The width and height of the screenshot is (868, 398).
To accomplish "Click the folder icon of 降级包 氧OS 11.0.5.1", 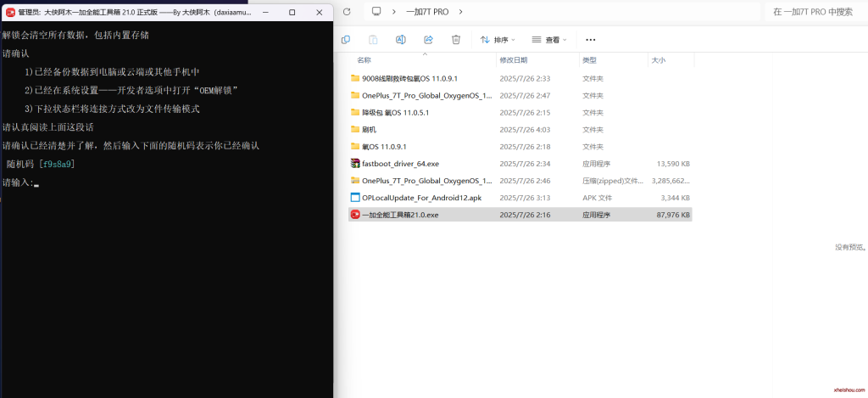I will [x=355, y=113].
